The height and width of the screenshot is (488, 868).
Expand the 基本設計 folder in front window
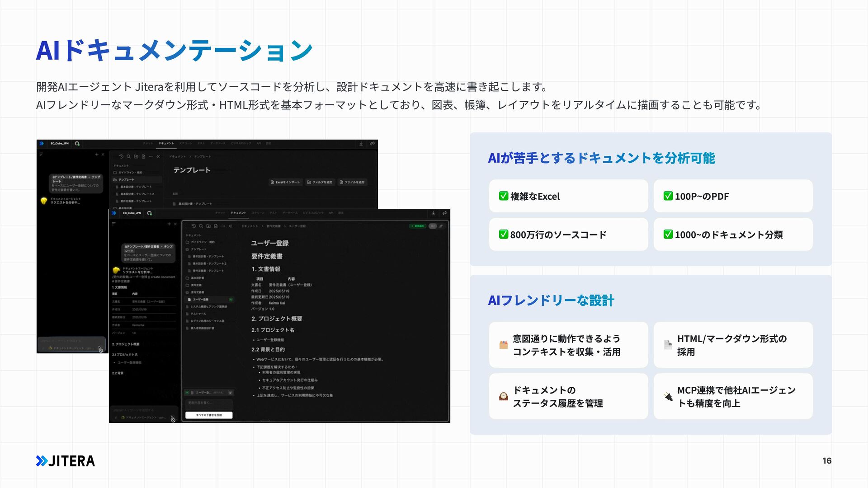[x=195, y=278]
